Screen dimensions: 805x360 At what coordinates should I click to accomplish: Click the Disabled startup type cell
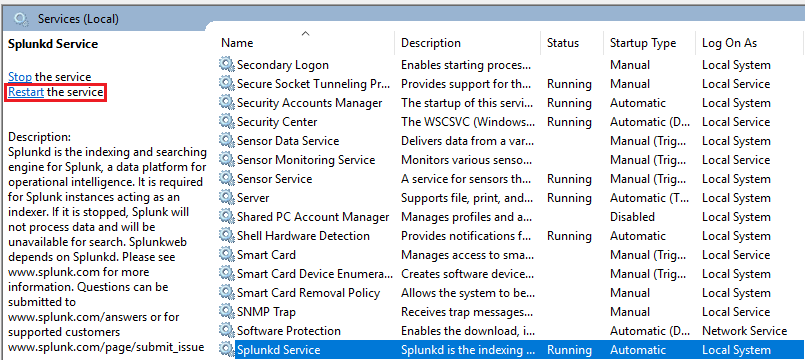[632, 217]
